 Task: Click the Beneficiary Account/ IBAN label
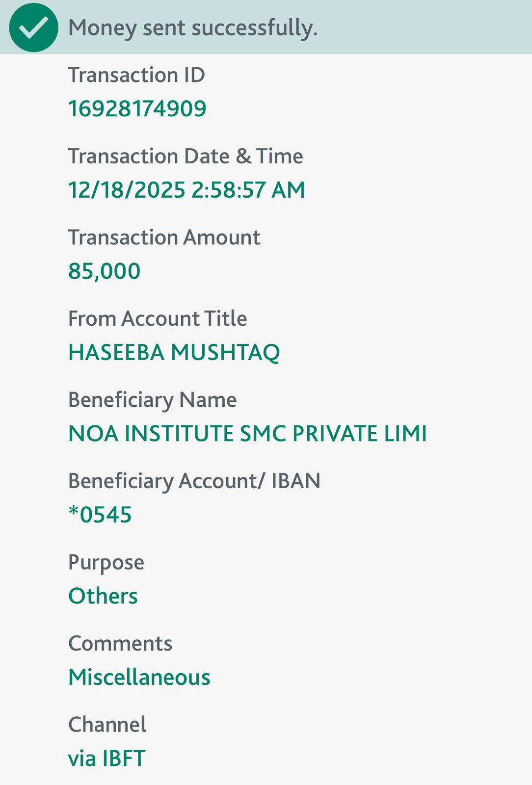[x=194, y=481]
